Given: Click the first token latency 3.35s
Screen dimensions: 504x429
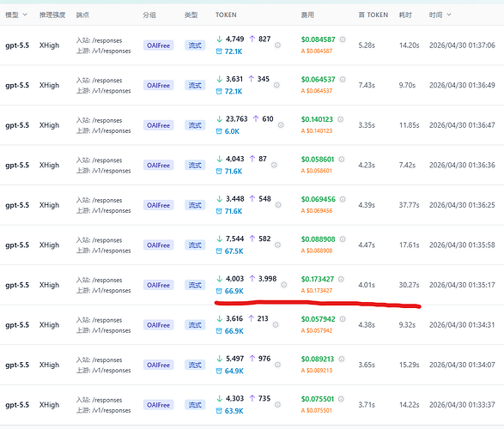Looking at the screenshot, I should coord(367,125).
